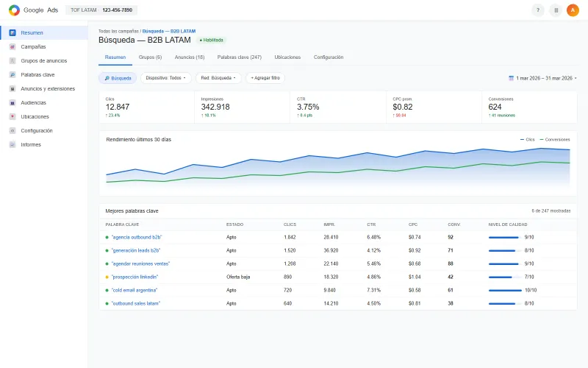
Task: Click the "Todas las campañas" breadcrumb link
Action: (118, 31)
